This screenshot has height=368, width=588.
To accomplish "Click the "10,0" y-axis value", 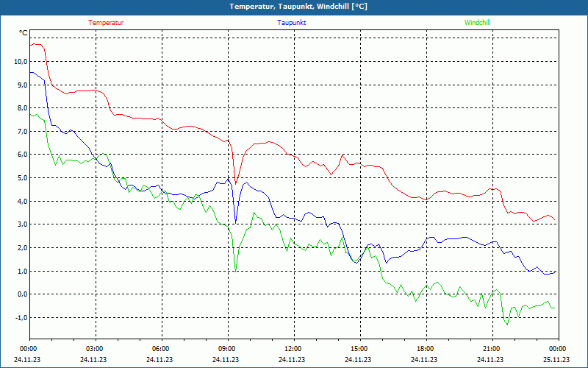I will pos(21,61).
